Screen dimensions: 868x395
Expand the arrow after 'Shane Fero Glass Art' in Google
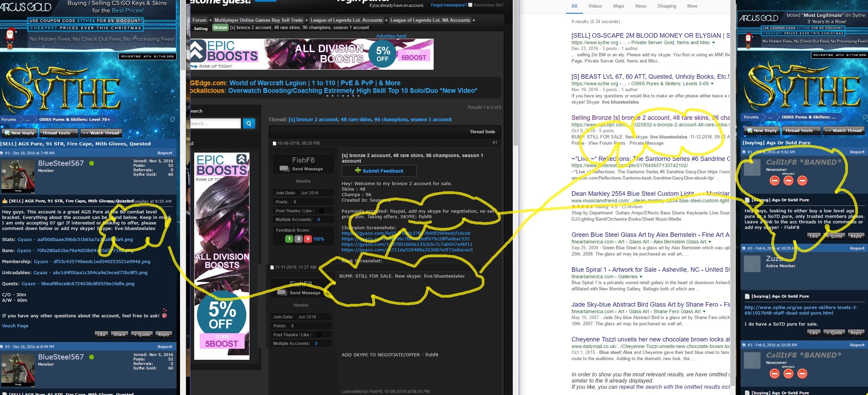[704, 312]
